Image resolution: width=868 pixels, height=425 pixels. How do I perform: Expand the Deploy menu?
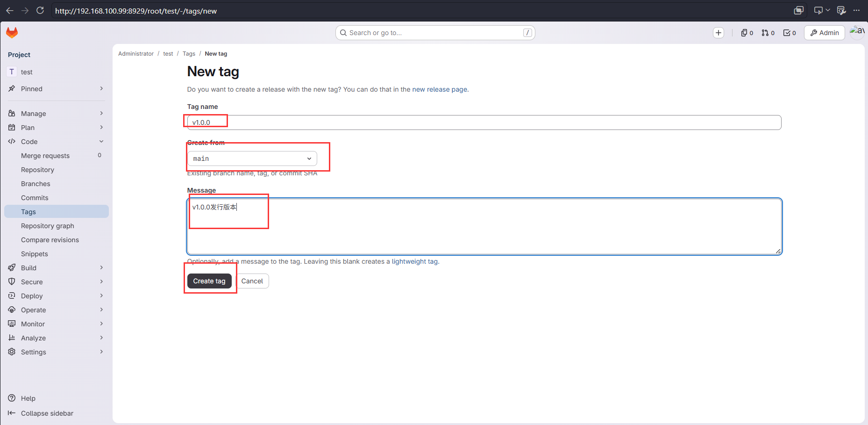(56, 296)
